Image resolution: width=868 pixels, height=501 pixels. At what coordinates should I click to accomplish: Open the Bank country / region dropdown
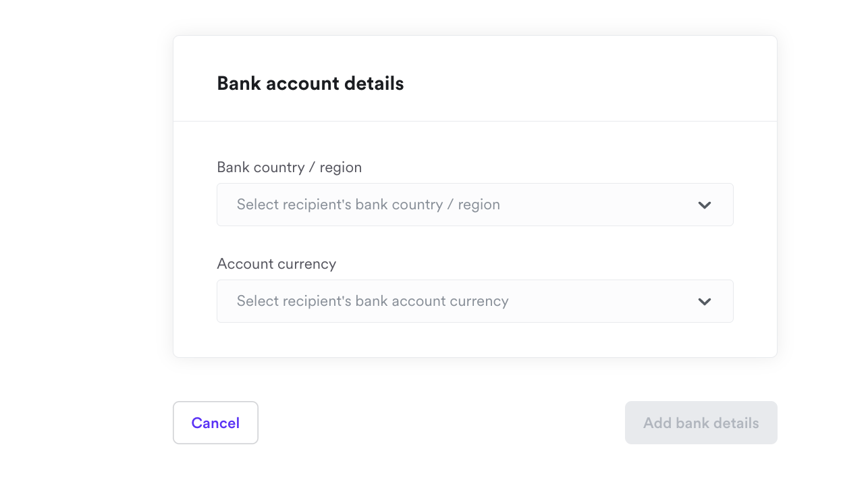pyautogui.click(x=474, y=205)
